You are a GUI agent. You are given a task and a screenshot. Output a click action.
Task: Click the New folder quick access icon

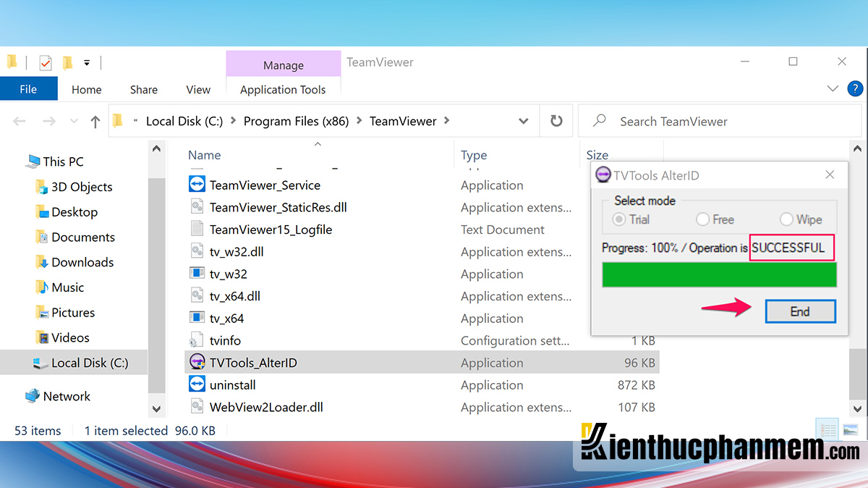point(67,63)
